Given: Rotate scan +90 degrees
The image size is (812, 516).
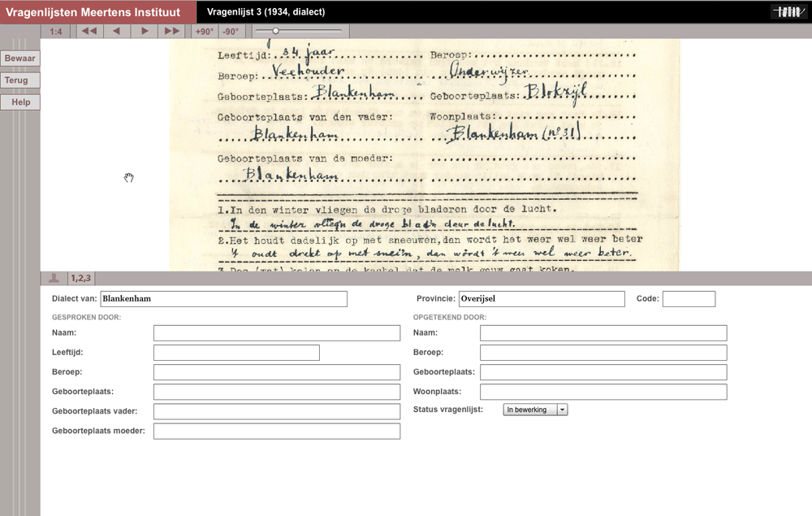Looking at the screenshot, I should [x=205, y=32].
